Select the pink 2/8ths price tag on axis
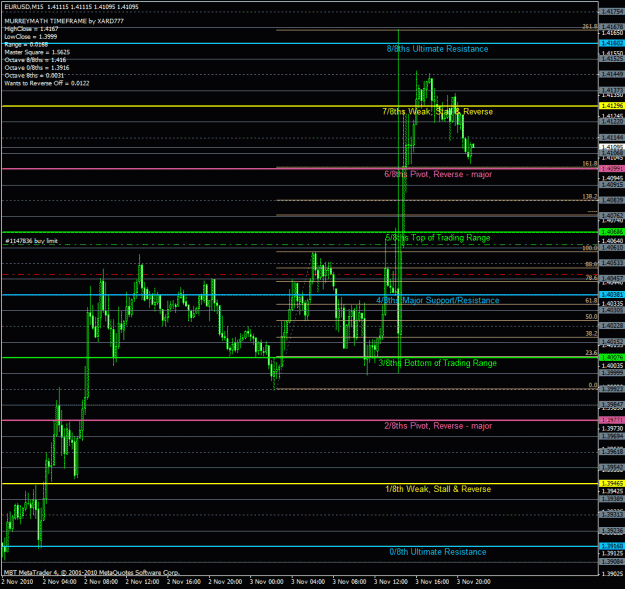The width and height of the screenshot is (625, 589). 612,420
